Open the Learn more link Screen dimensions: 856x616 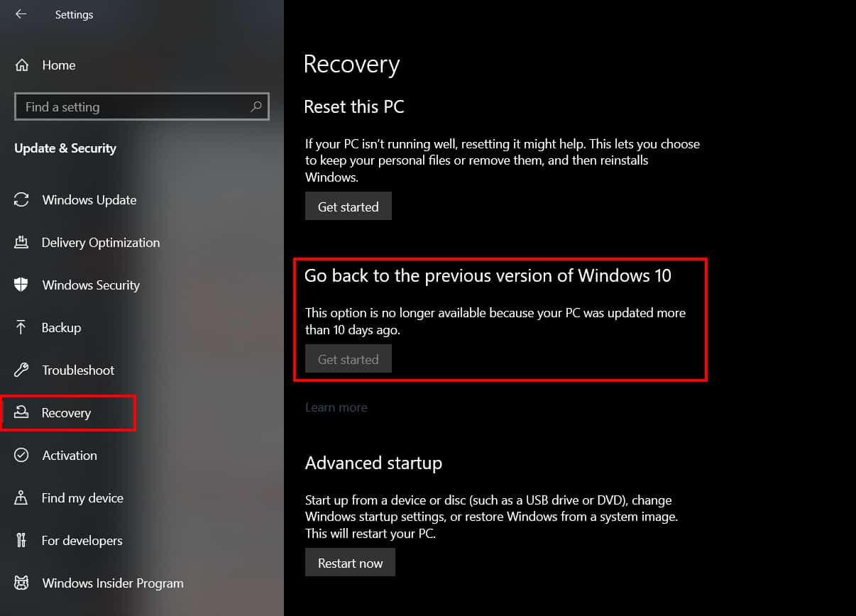pos(336,407)
